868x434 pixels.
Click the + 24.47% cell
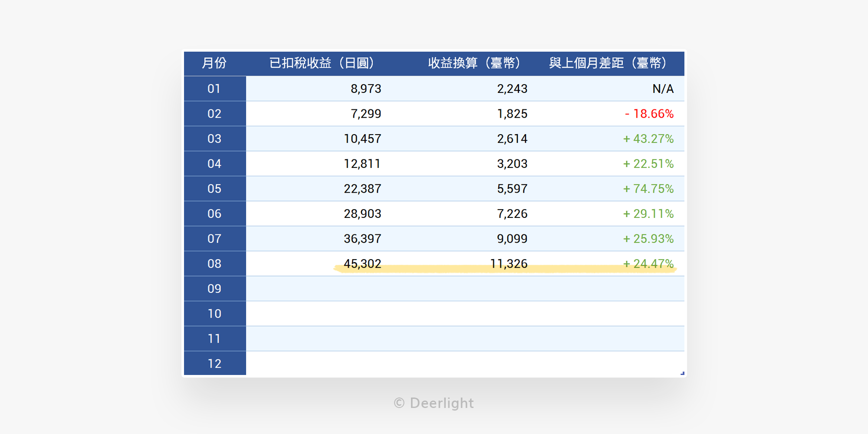pos(648,264)
